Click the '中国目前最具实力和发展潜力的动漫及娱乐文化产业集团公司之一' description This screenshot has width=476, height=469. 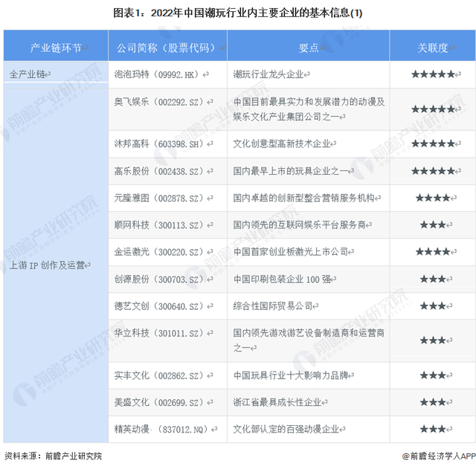point(309,109)
